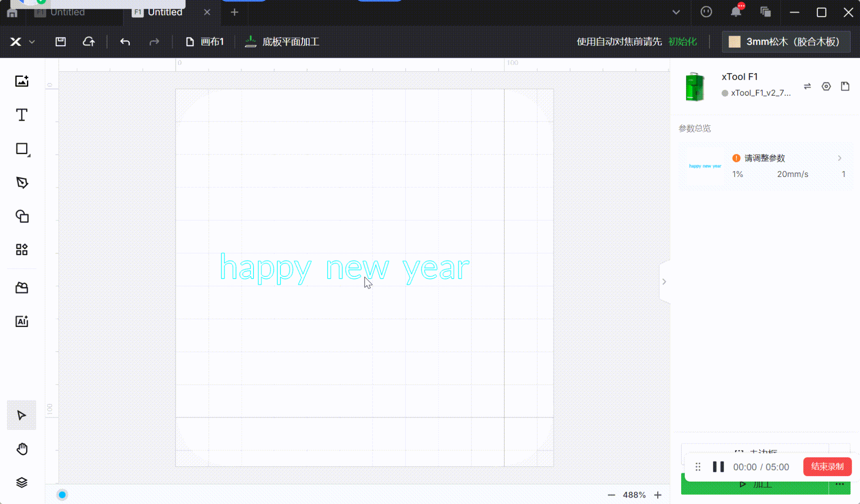This screenshot has width=860, height=504.
Task: Collapse the right side panel
Action: (x=664, y=282)
